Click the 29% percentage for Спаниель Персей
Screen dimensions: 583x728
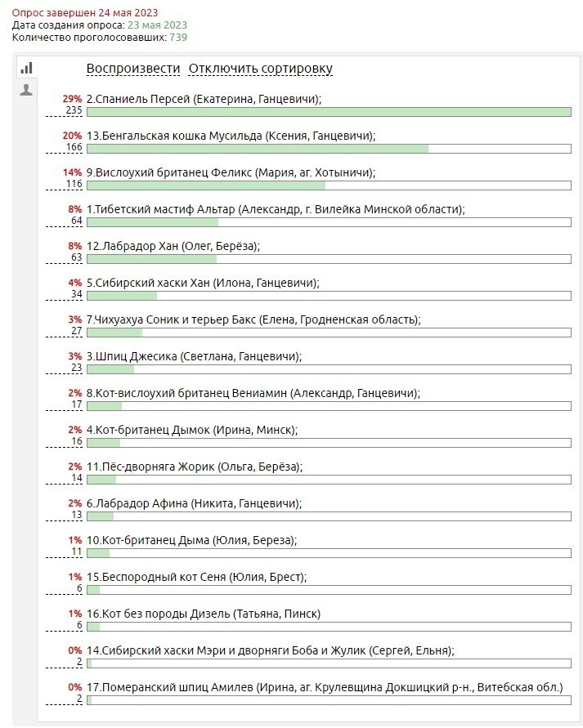pos(73,99)
